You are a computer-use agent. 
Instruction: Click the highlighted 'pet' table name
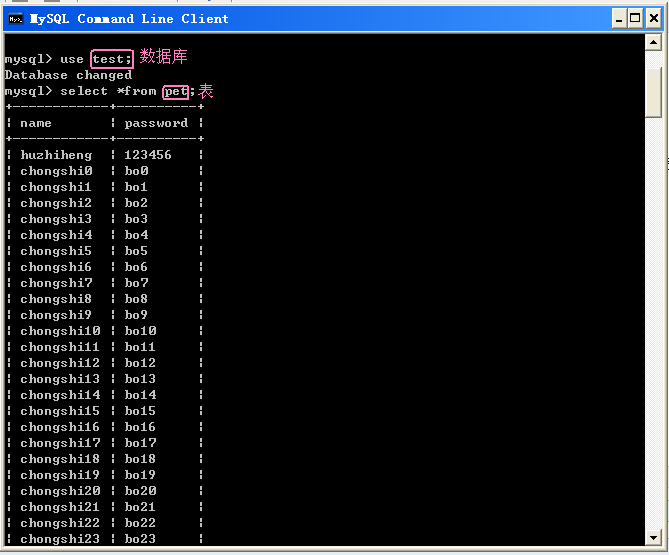[x=176, y=91]
